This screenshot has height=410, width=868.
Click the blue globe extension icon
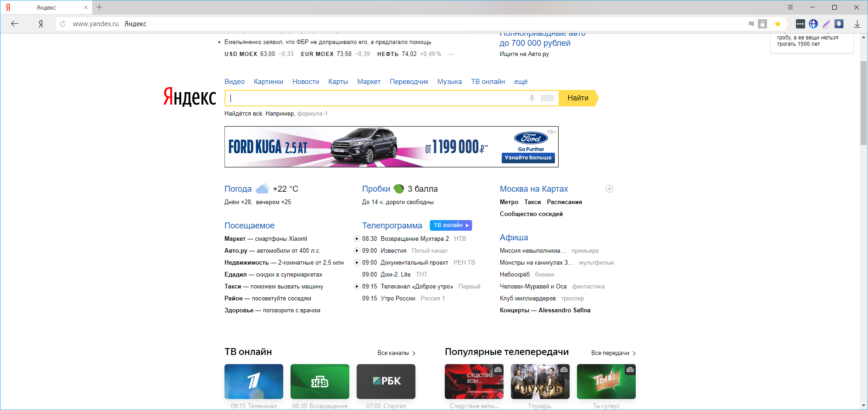point(813,24)
